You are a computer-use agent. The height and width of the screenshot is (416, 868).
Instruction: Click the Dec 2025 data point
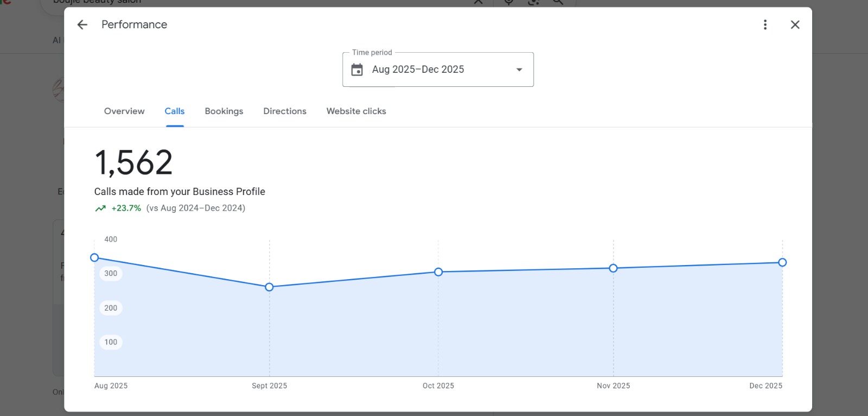click(782, 262)
